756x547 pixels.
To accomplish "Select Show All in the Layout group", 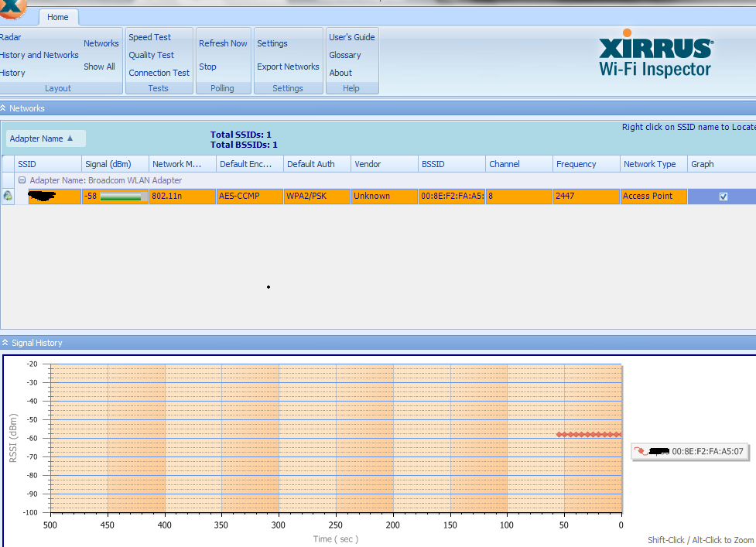I will [x=99, y=67].
